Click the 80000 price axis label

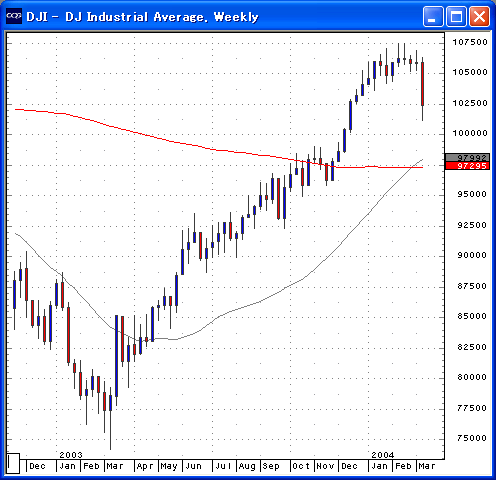coord(472,377)
